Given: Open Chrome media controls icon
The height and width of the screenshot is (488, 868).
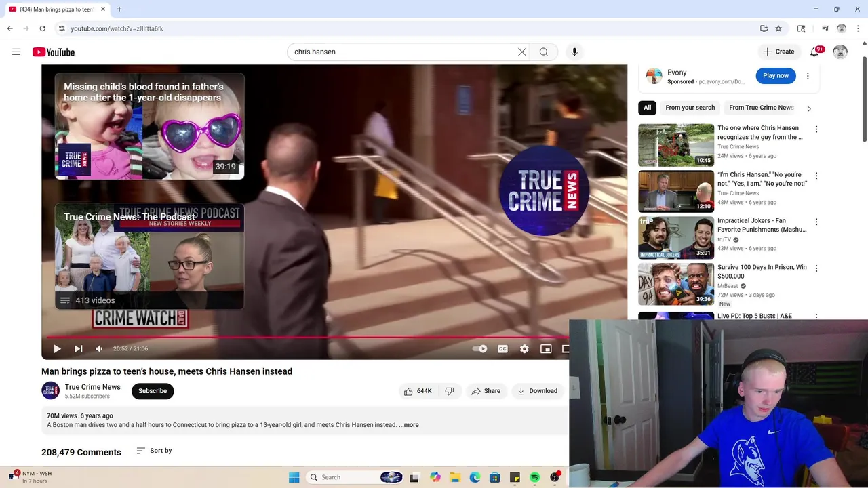Looking at the screenshot, I should 825,28.
